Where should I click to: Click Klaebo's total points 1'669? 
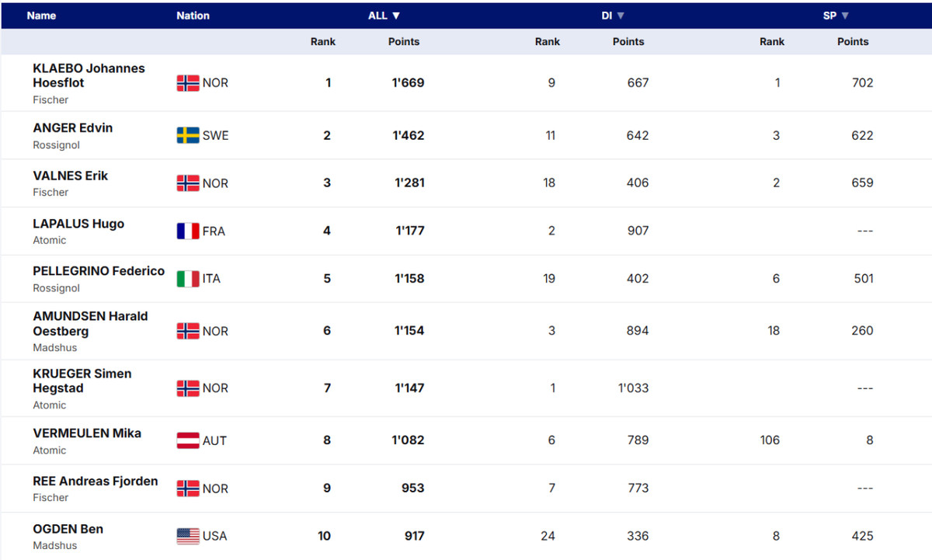click(x=408, y=83)
